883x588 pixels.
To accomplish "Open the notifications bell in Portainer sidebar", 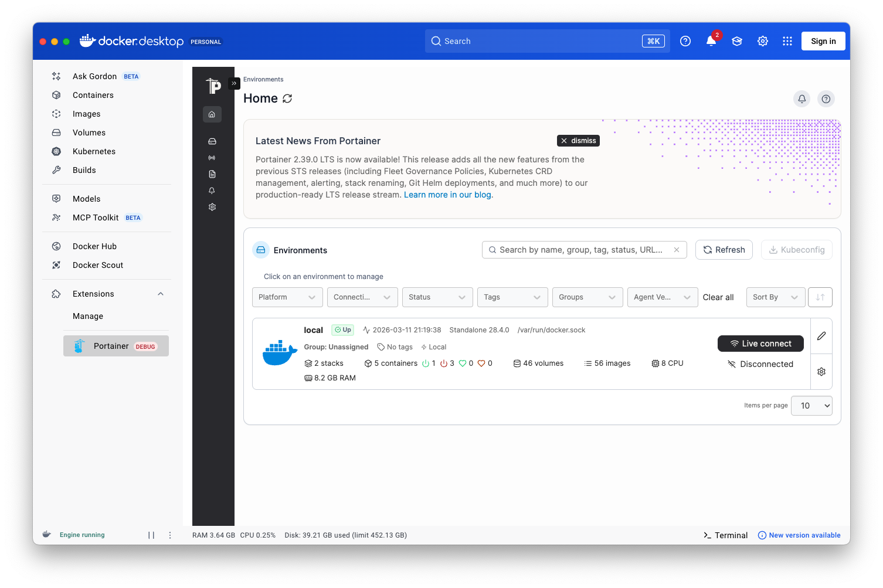I will 212,191.
